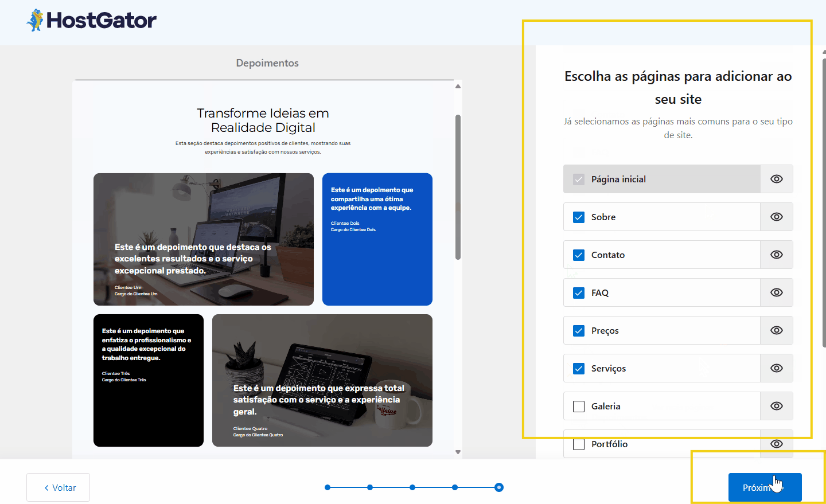Uncheck the Serviços page checkbox
826x504 pixels.
579,369
